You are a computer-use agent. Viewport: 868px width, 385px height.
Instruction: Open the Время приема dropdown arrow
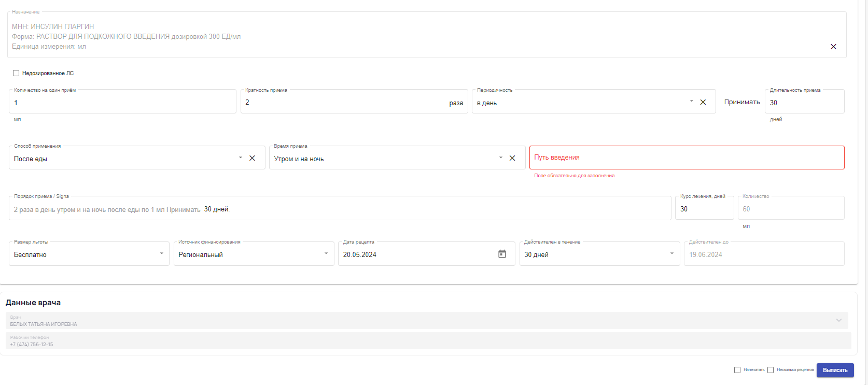click(x=501, y=158)
